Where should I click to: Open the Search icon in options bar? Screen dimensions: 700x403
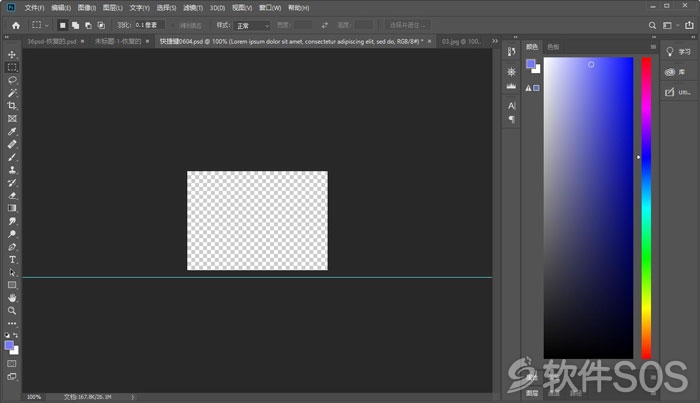(x=652, y=25)
